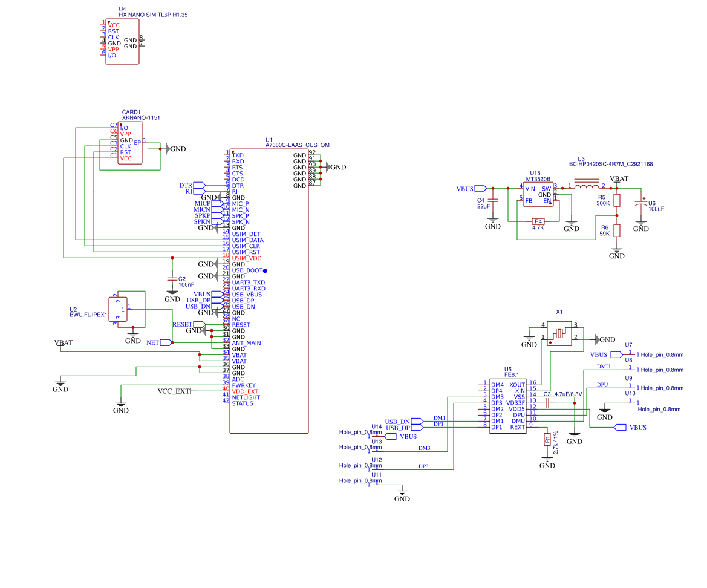
Task: Select the CARD1 SIM holder component body
Action: (130, 143)
